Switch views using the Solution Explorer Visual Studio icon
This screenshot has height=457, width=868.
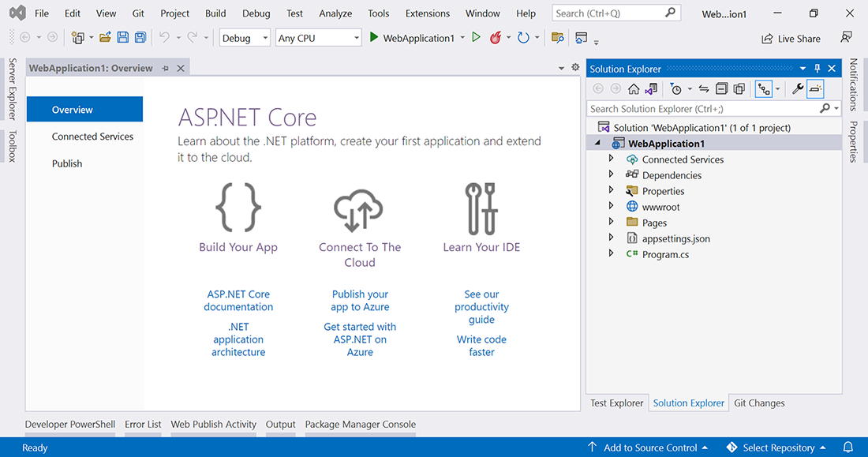[651, 88]
